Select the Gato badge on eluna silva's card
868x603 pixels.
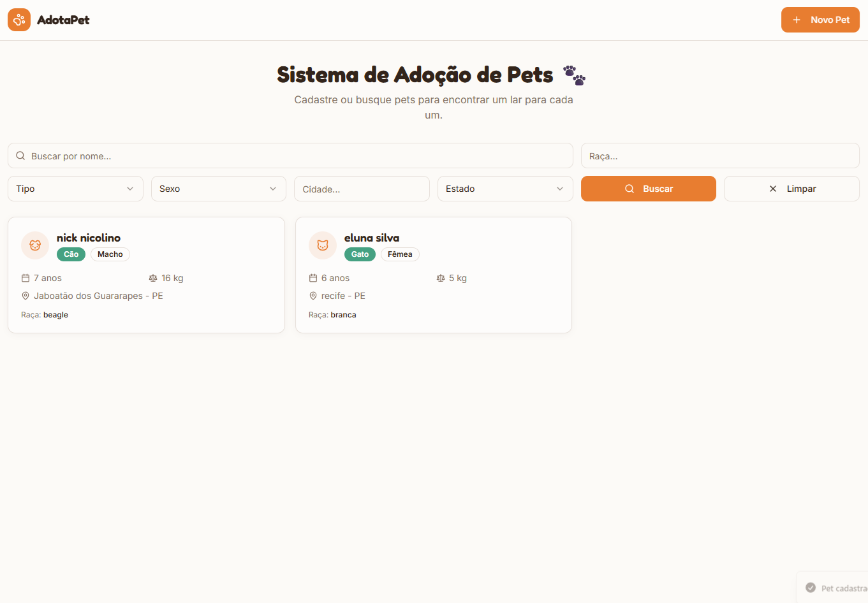coord(360,254)
